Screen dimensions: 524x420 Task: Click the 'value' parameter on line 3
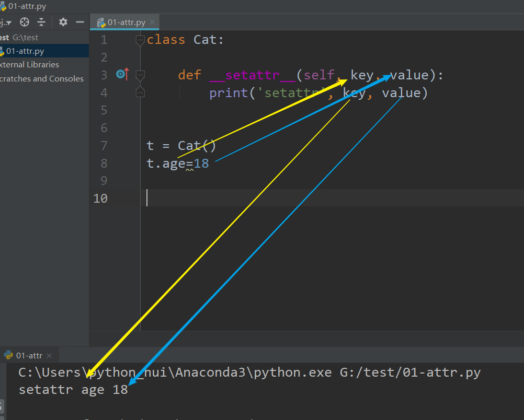(409, 75)
